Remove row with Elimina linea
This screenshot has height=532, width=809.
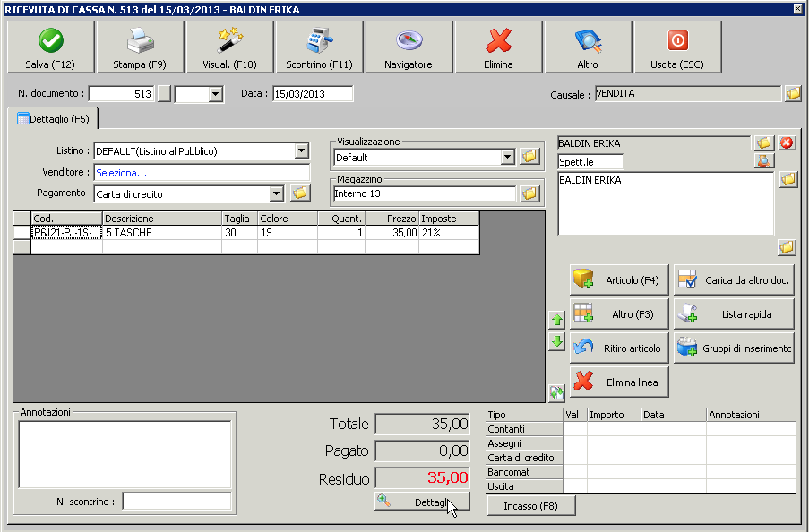pos(619,382)
